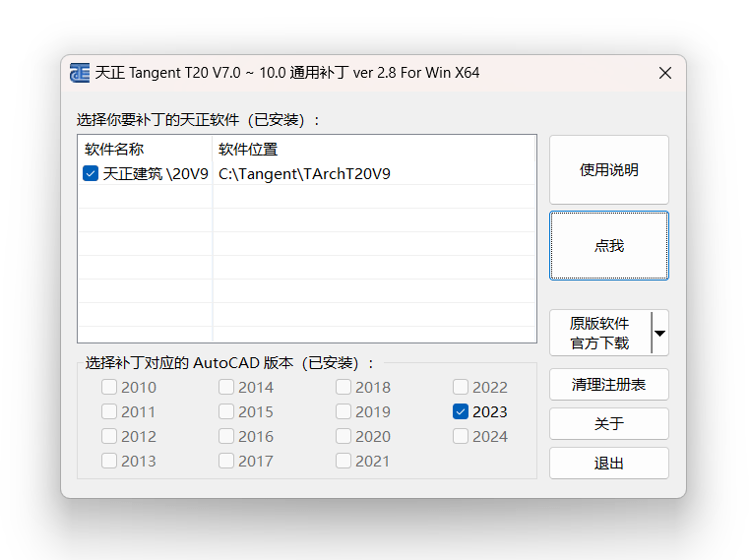Viewport: 749px width, 560px height.
Task: Toggle the AutoCAD 2020 checkbox
Action: coord(343,436)
